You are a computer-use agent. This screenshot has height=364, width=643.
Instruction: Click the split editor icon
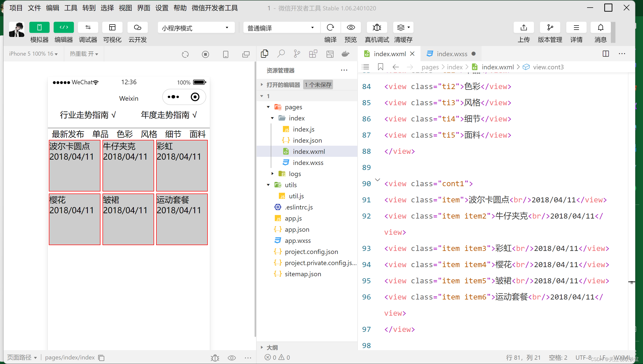point(606,54)
